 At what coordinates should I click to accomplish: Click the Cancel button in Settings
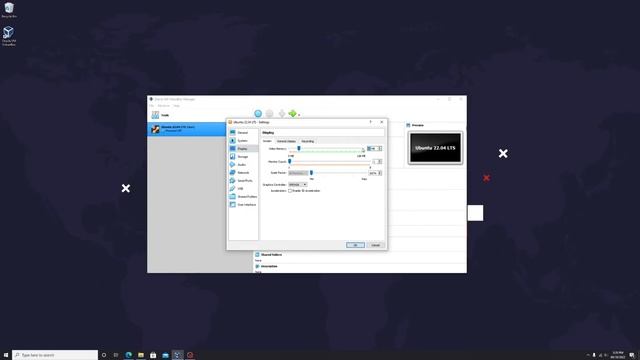click(x=376, y=245)
